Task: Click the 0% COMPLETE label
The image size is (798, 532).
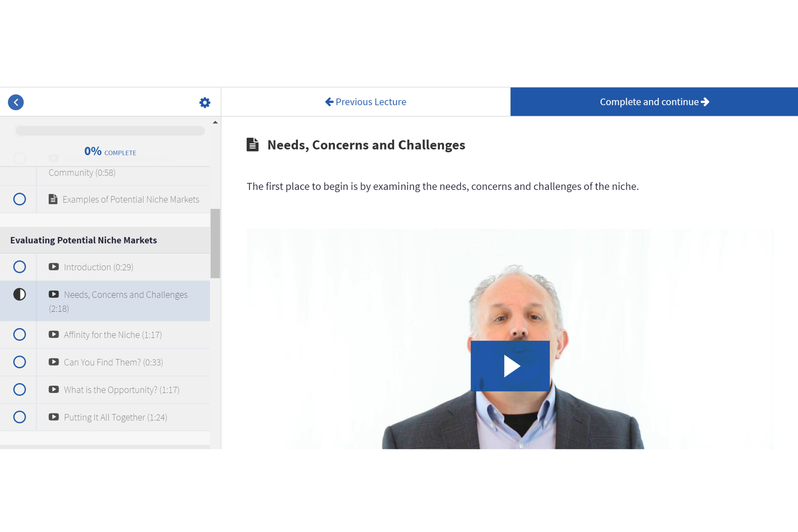Action: (x=110, y=151)
